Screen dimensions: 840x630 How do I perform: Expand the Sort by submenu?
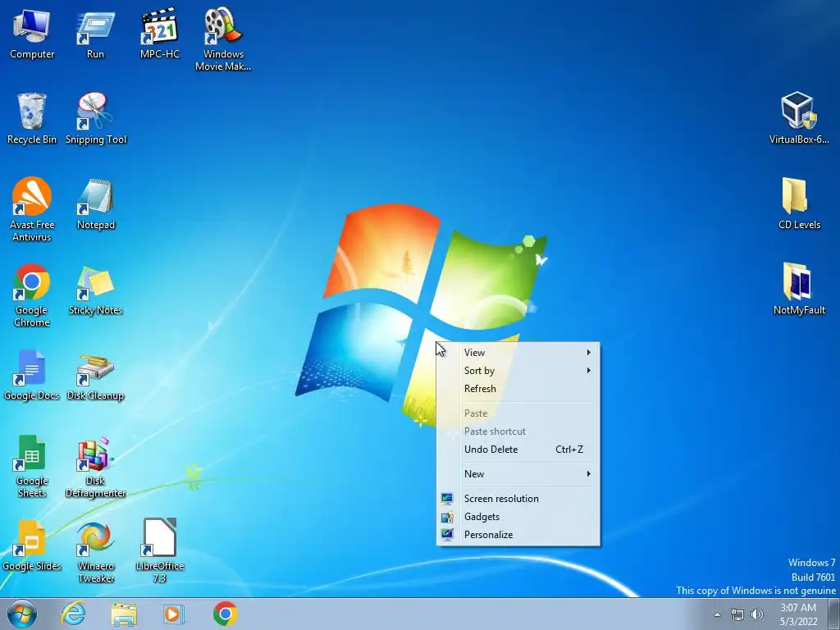(518, 371)
